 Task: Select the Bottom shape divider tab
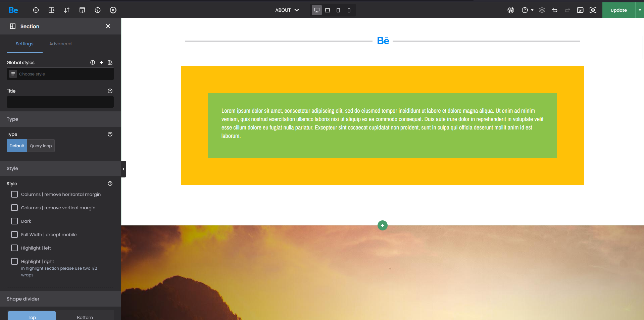(85, 317)
